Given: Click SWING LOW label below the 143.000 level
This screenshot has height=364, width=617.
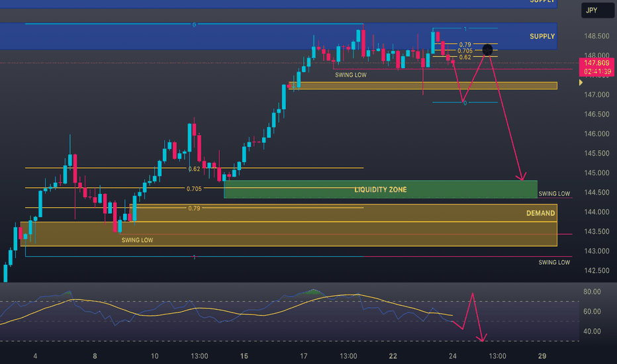Looking at the screenshot, I should [x=554, y=263].
